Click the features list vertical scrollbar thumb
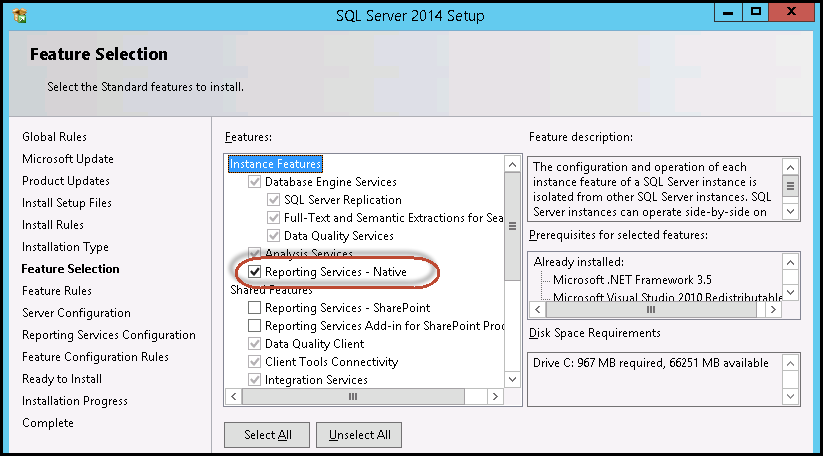This screenshot has width=823, height=456. pyautogui.click(x=512, y=226)
